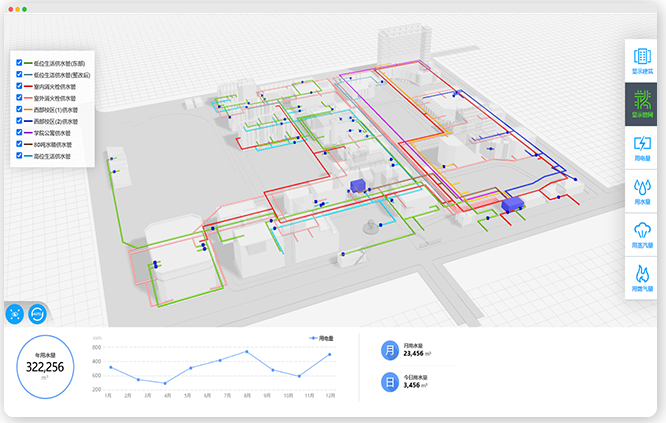Uncheck 低位生活供水管(东部) checkbox
The width and height of the screenshot is (666, 423).
(20, 63)
